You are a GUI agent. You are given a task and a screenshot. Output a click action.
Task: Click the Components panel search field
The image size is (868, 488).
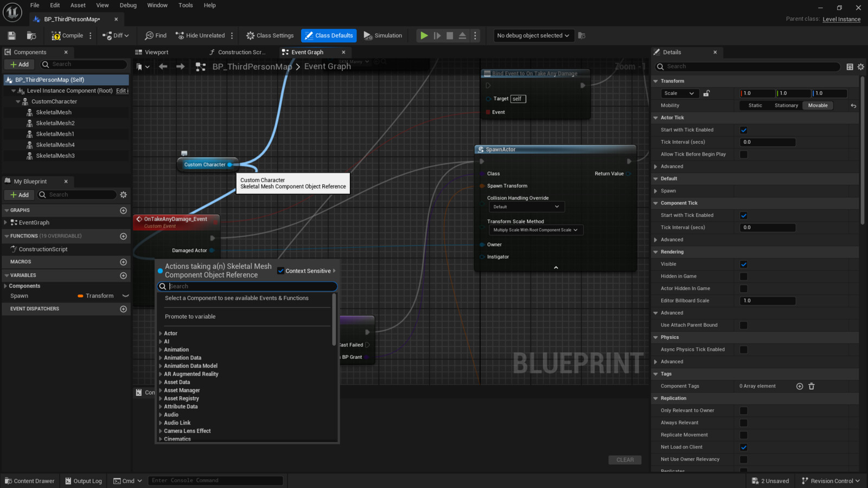[84, 65]
